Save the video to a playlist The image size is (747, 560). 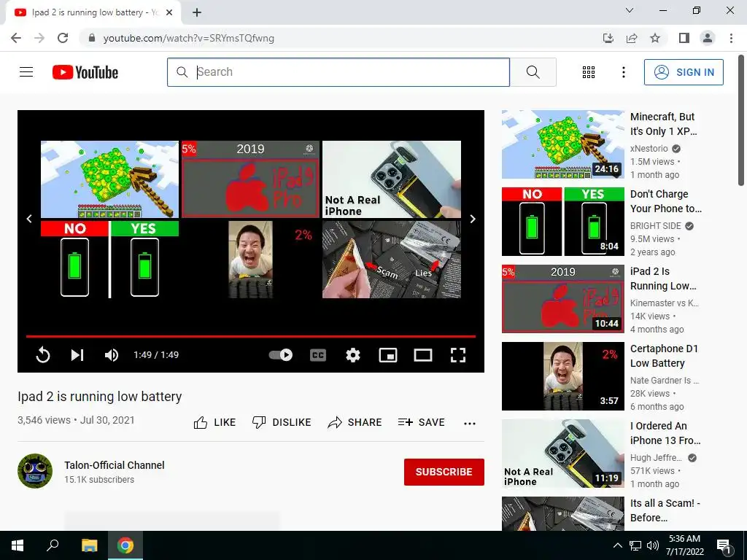pos(421,422)
